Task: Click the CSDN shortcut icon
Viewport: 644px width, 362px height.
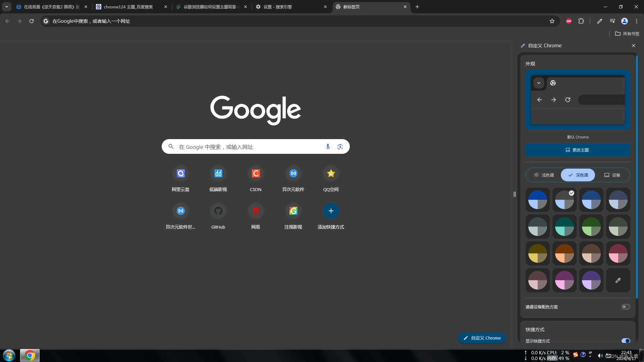Action: click(x=256, y=173)
